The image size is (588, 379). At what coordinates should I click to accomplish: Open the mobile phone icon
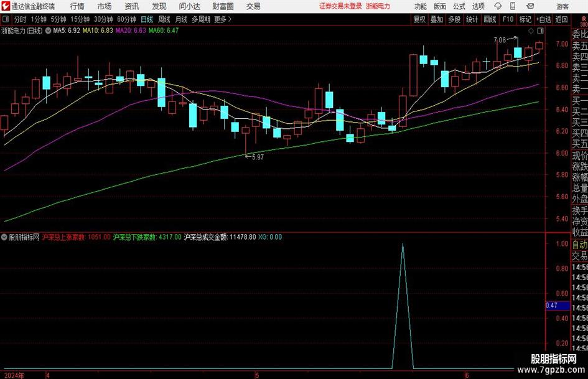[x=513, y=6]
